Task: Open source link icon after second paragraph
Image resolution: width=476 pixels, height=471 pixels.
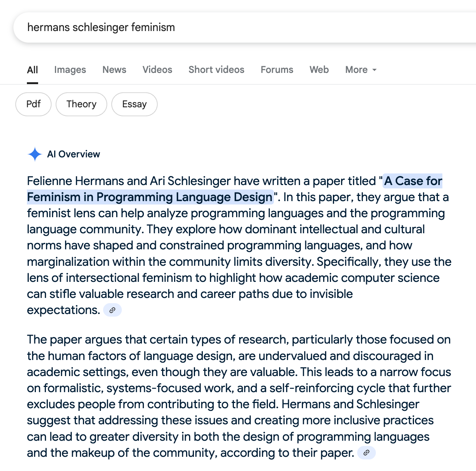Action: tap(367, 453)
